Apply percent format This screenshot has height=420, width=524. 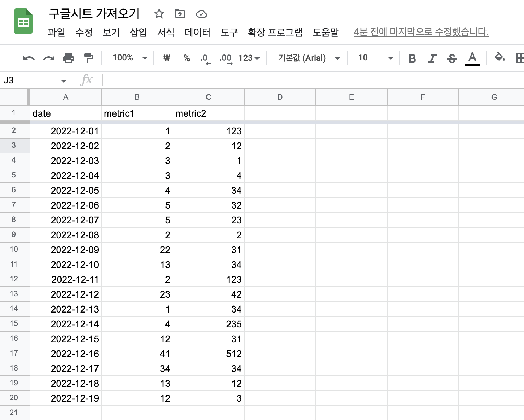pos(187,58)
